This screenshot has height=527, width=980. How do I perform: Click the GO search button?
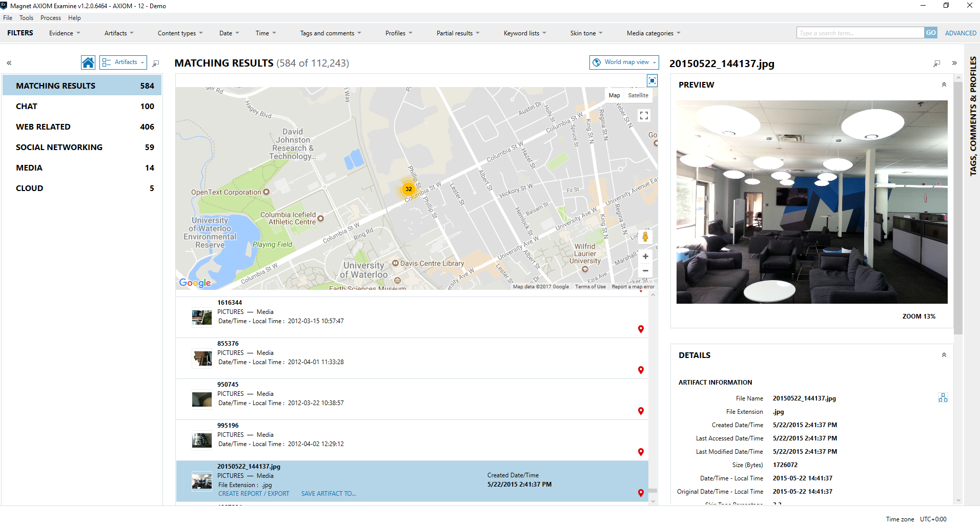pyautogui.click(x=931, y=33)
